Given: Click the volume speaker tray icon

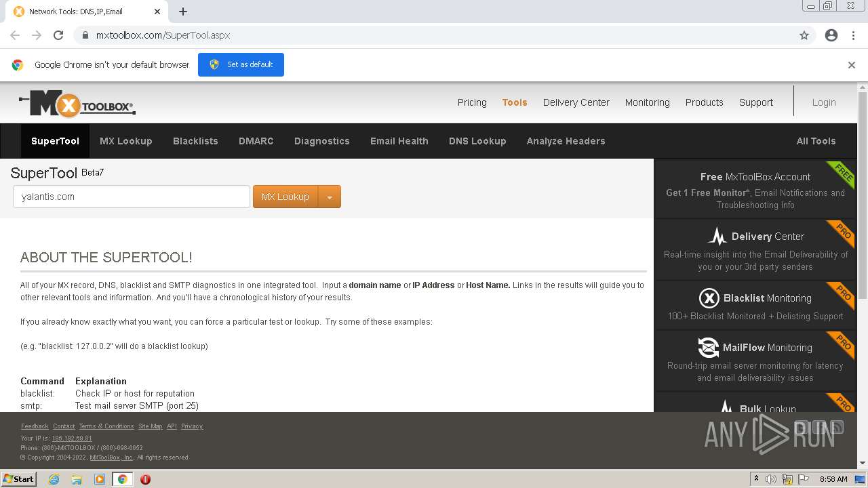Looking at the screenshot, I should [x=771, y=479].
